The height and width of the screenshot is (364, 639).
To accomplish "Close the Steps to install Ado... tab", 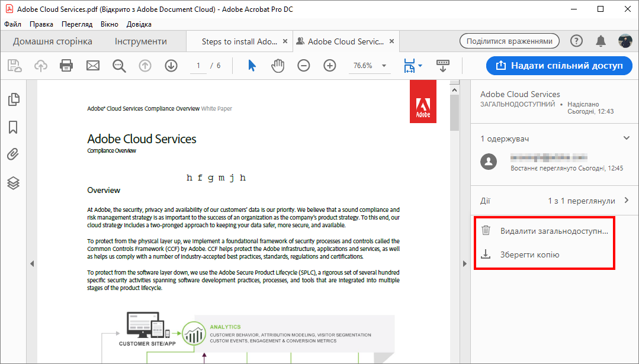I will 285,41.
